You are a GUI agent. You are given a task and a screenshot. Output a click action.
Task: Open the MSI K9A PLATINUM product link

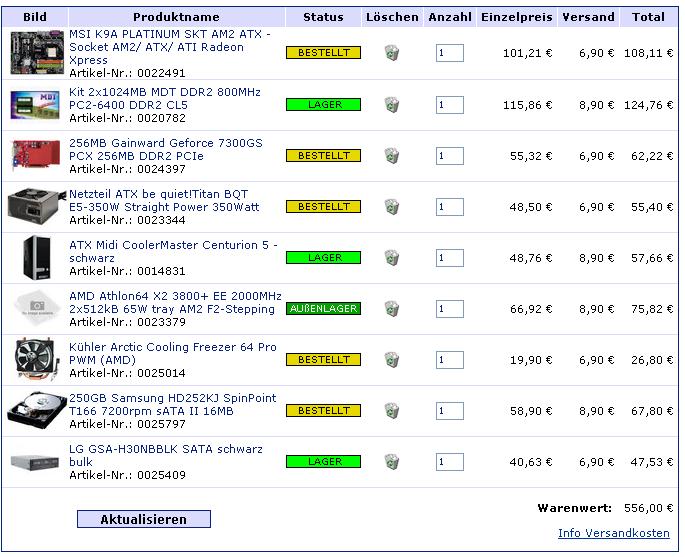pyautogui.click(x=170, y=47)
